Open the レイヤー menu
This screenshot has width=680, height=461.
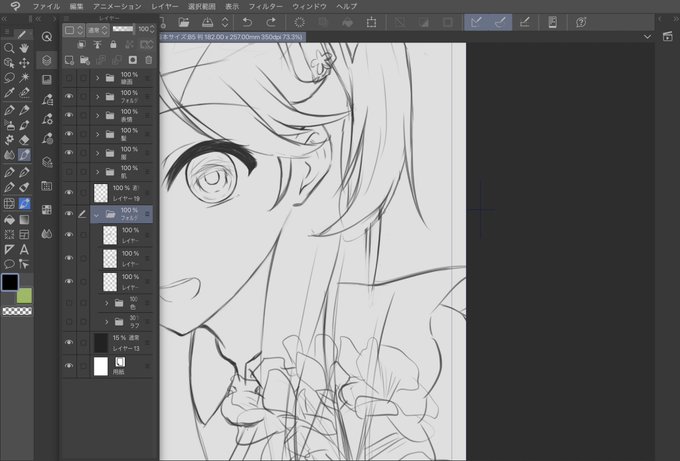165,7
